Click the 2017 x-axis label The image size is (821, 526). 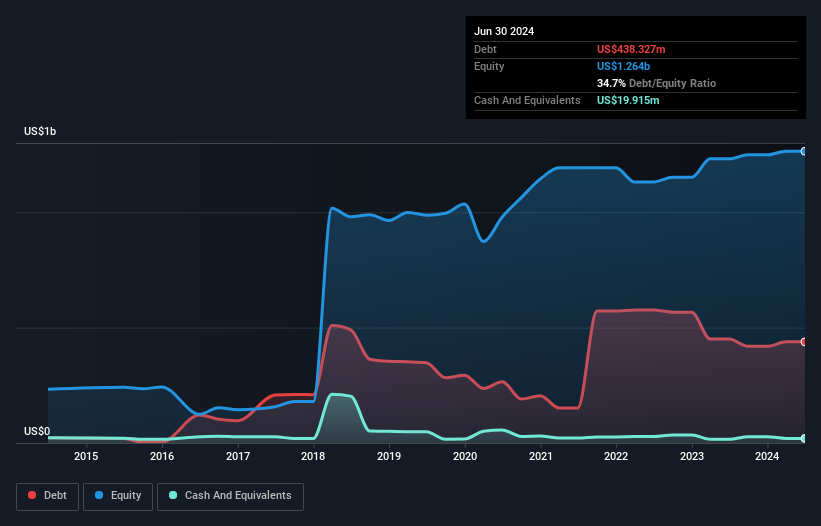point(238,456)
